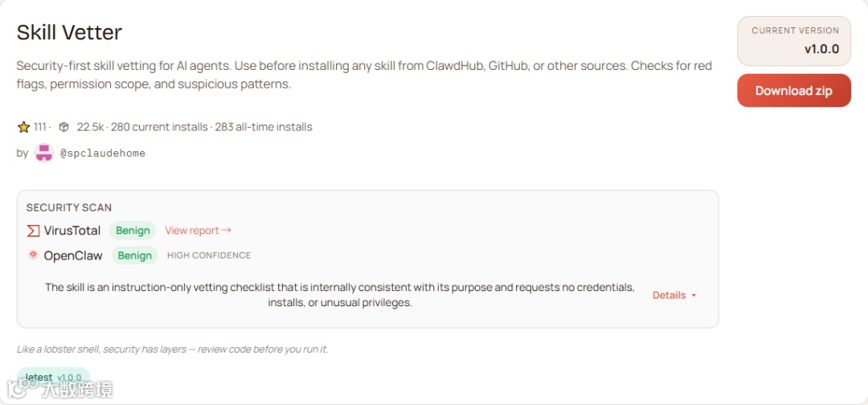Click the Current Version v1.0.0 box
Viewport: 868px width, 405px height.
[794, 41]
